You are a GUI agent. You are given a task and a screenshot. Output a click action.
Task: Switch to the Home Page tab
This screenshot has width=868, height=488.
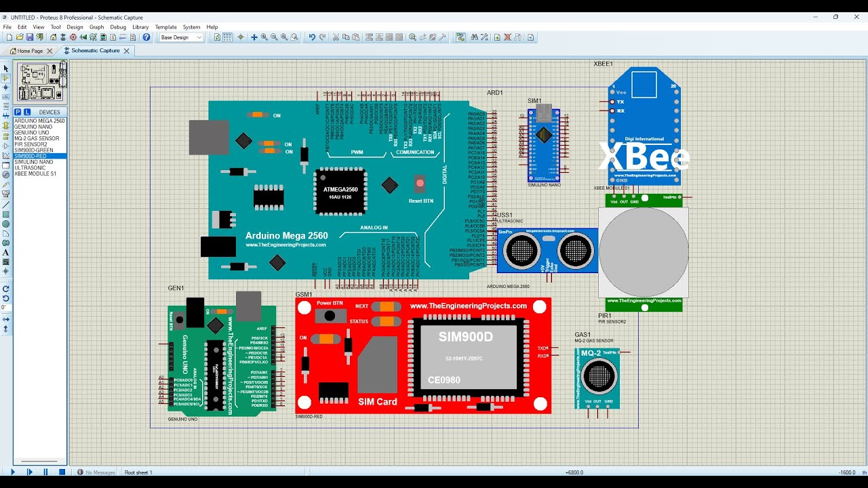[30, 51]
